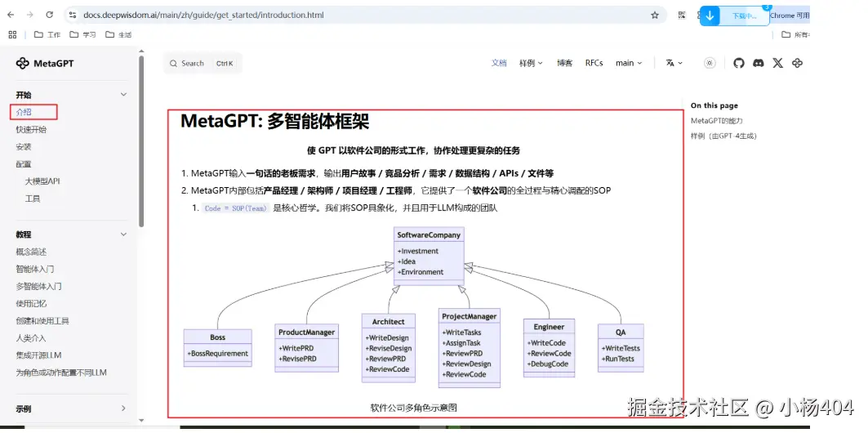Image resolution: width=868 pixels, height=433 pixels.
Task: Bookmark page with star icon
Action: (654, 15)
